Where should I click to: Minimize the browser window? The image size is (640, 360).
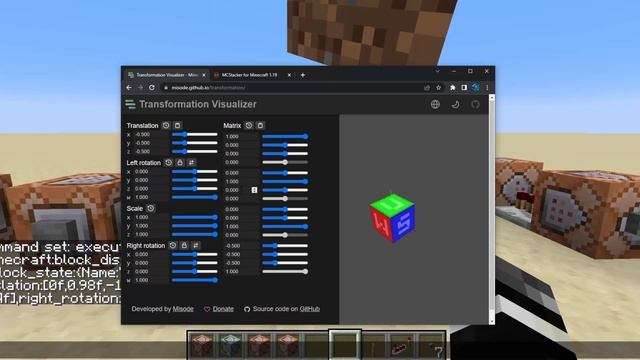pos(454,71)
